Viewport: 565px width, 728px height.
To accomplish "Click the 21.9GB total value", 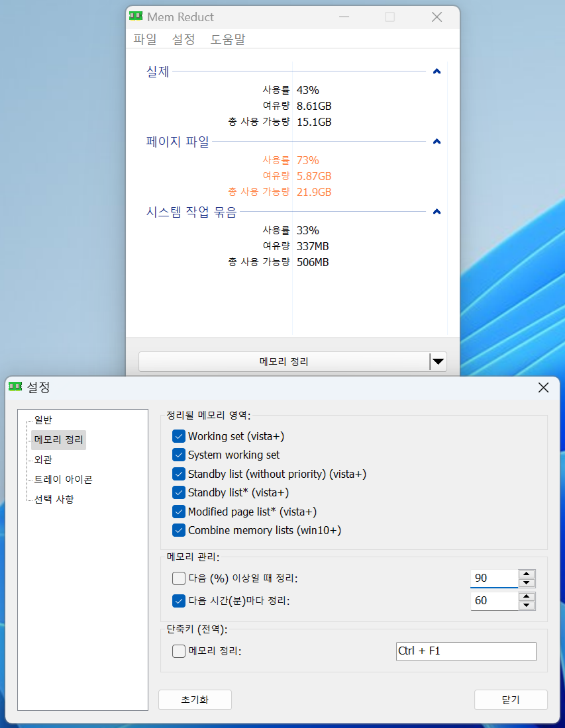I will click(314, 192).
